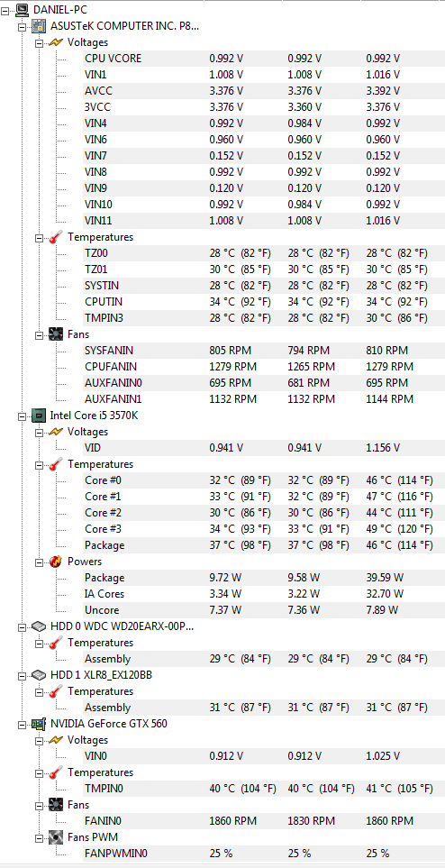Click the HDD 1 XLR8_EX120BB drive icon
The height and width of the screenshot is (868, 445).
click(x=39, y=675)
